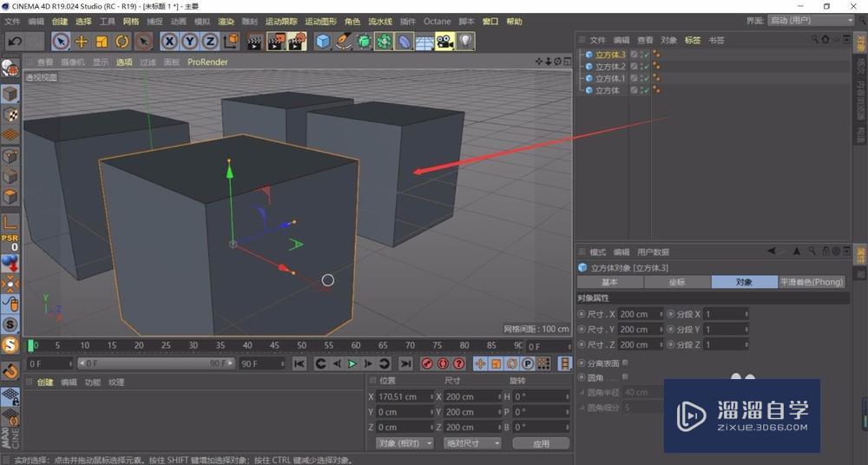This screenshot has height=465, width=868.
Task: Open Render Settings gear clapperboard icon
Action: (297, 42)
